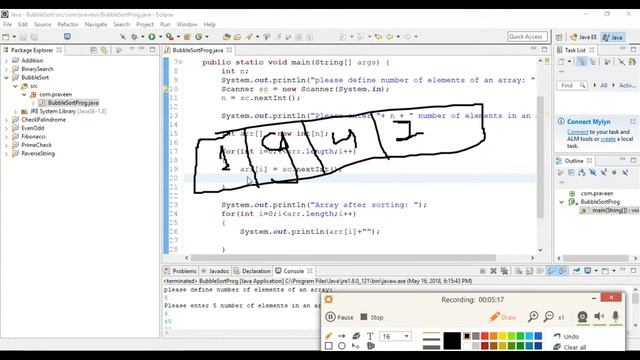Image resolution: width=640 pixels, height=360 pixels.
Task: Click the Open Perspective icon
Action: [x=559, y=37]
